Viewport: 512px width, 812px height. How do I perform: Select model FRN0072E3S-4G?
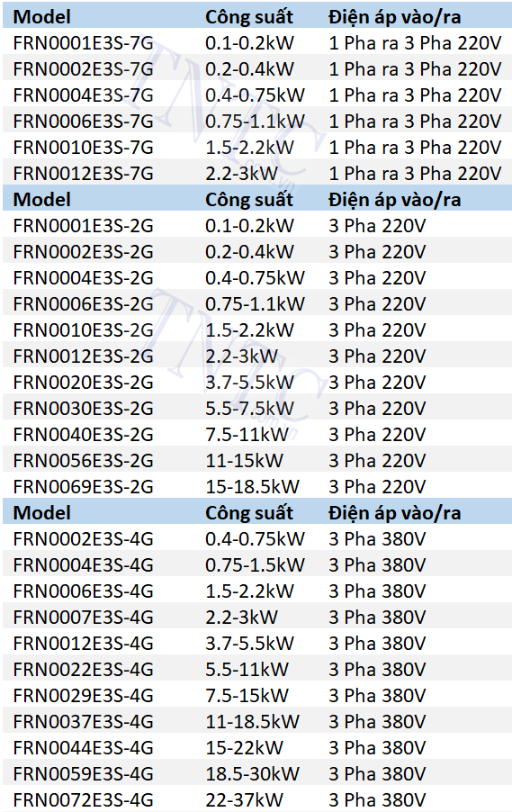pyautogui.click(x=84, y=800)
